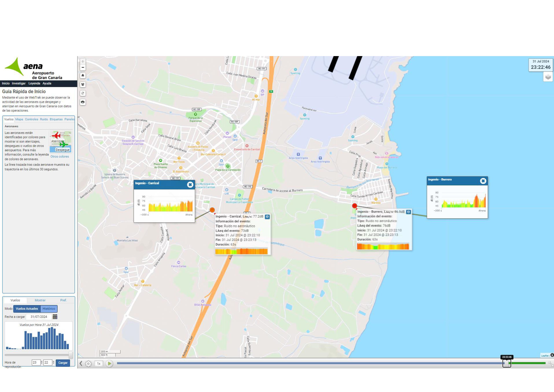Open the calendar date picker icon
Image resolution: width=554 pixels, height=392 pixels.
tap(55, 317)
